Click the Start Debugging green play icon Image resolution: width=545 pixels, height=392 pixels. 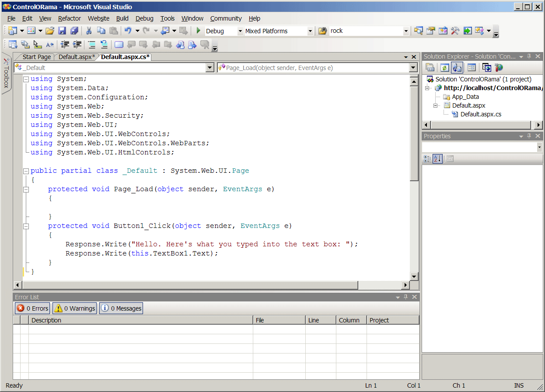coord(198,31)
